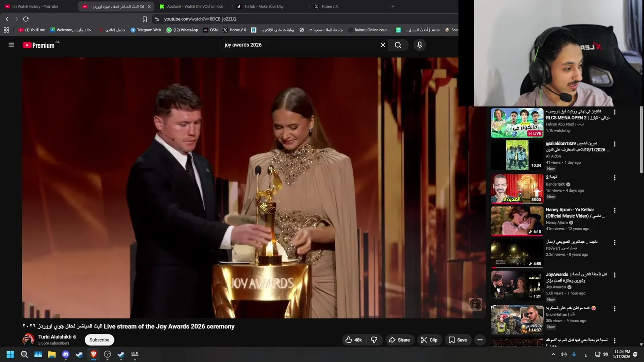
Task: Play the 1:14:37 UncleHattan video thumbnail
Action: (x=517, y=319)
